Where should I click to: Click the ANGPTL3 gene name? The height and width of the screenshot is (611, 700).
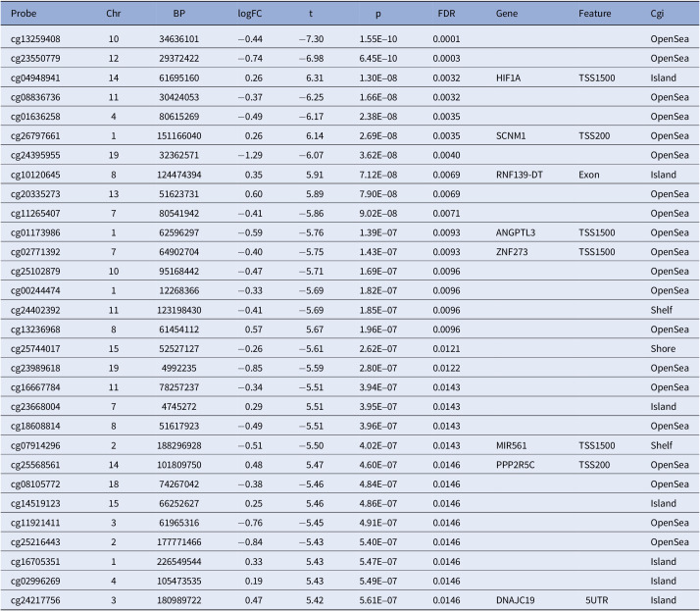pyautogui.click(x=515, y=232)
